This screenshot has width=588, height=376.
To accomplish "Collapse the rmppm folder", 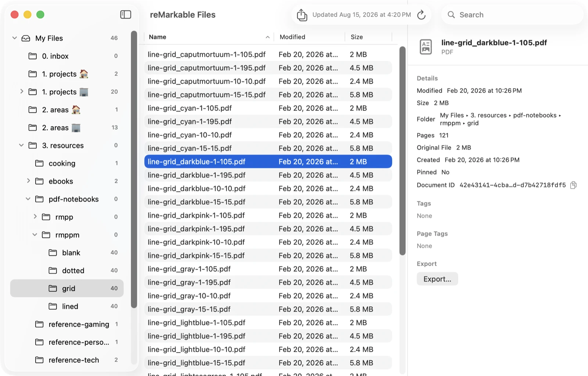I will [x=35, y=235].
